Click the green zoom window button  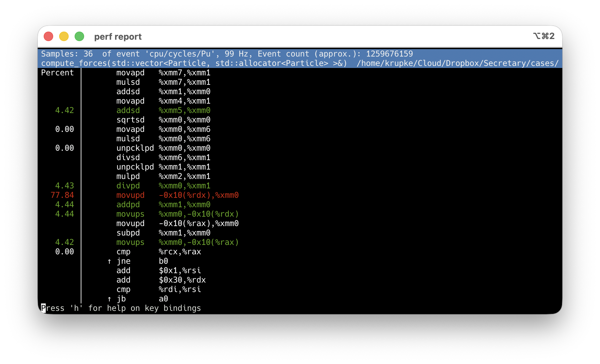79,36
